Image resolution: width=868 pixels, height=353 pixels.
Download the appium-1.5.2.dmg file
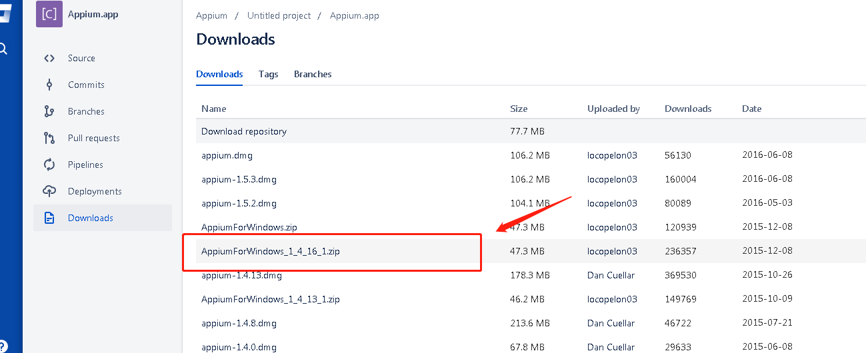point(239,203)
